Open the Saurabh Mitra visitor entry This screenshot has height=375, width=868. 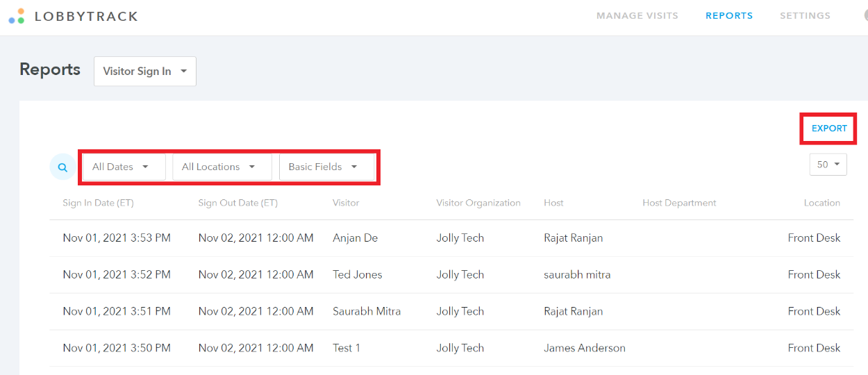pos(451,312)
